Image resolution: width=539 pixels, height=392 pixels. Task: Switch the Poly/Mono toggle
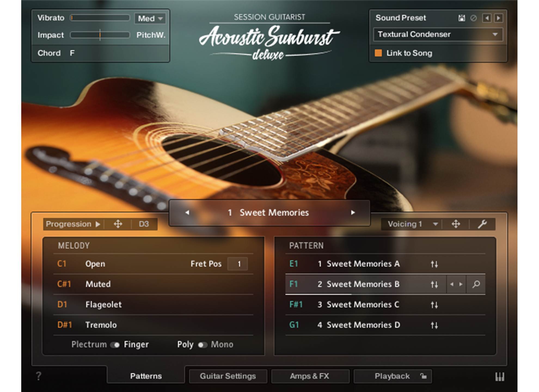click(x=202, y=345)
